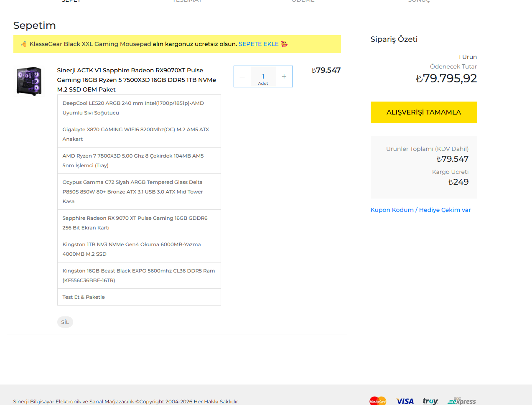
Task: Open Kupon Kodum / Hediye Çekim var link
Action: [x=420, y=210]
